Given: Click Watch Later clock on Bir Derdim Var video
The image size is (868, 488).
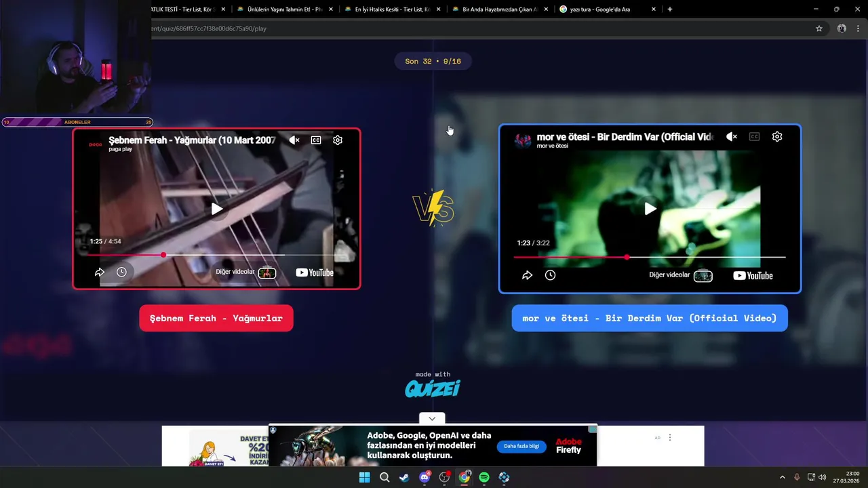Looking at the screenshot, I should pos(550,275).
